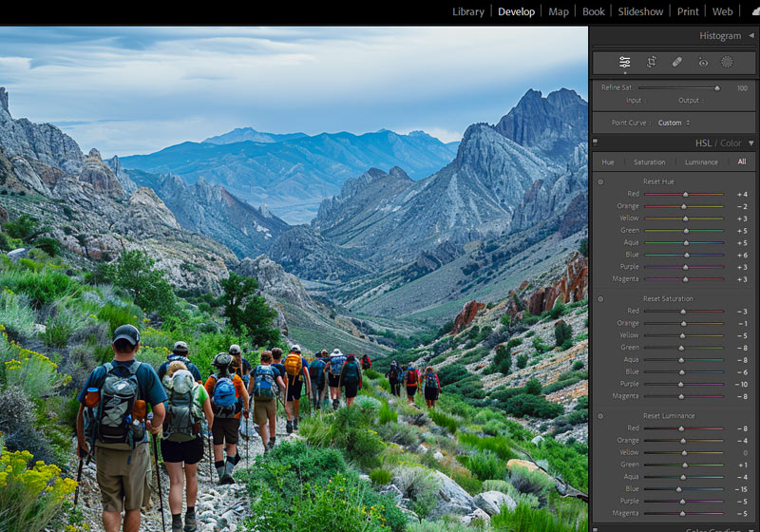The width and height of the screenshot is (760, 532).
Task: Open the Point Curve Custom dropdown
Action: pos(674,123)
